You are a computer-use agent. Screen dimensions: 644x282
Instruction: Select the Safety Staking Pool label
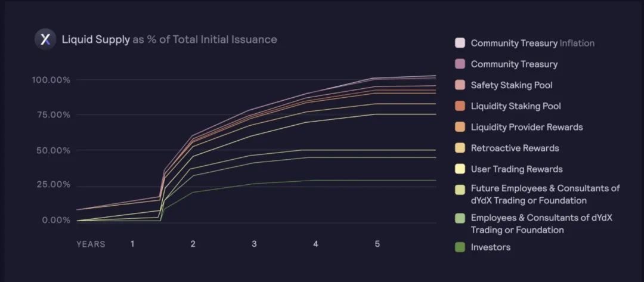(x=512, y=85)
